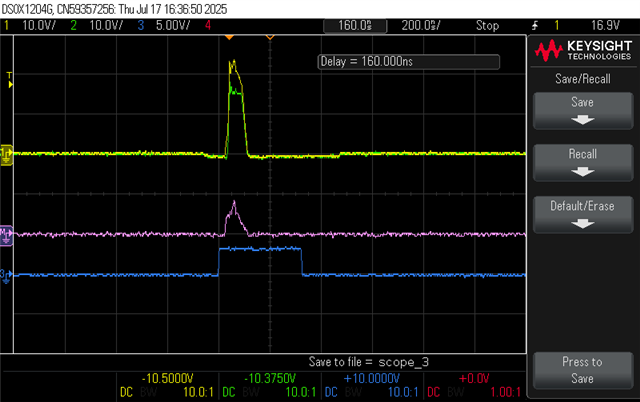Click the Press to Save softkey
The image size is (640, 402).
583,370
